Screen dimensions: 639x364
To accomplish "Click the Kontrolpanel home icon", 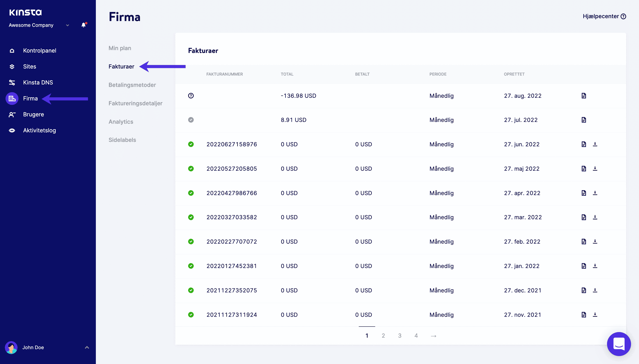I will (x=12, y=51).
